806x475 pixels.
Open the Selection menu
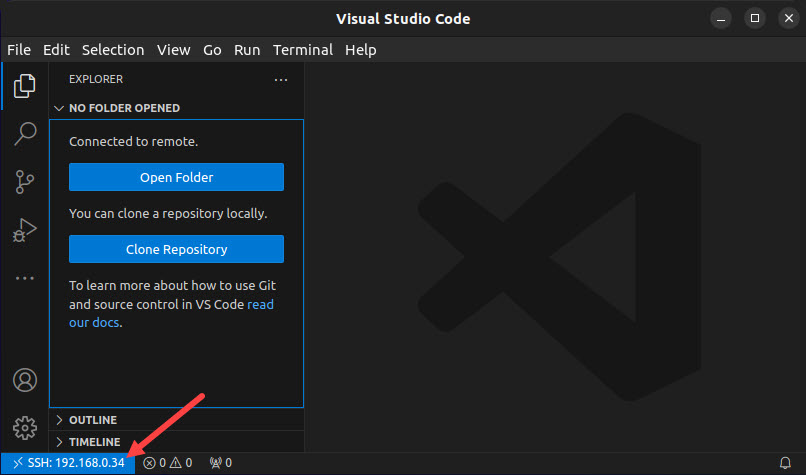point(113,50)
